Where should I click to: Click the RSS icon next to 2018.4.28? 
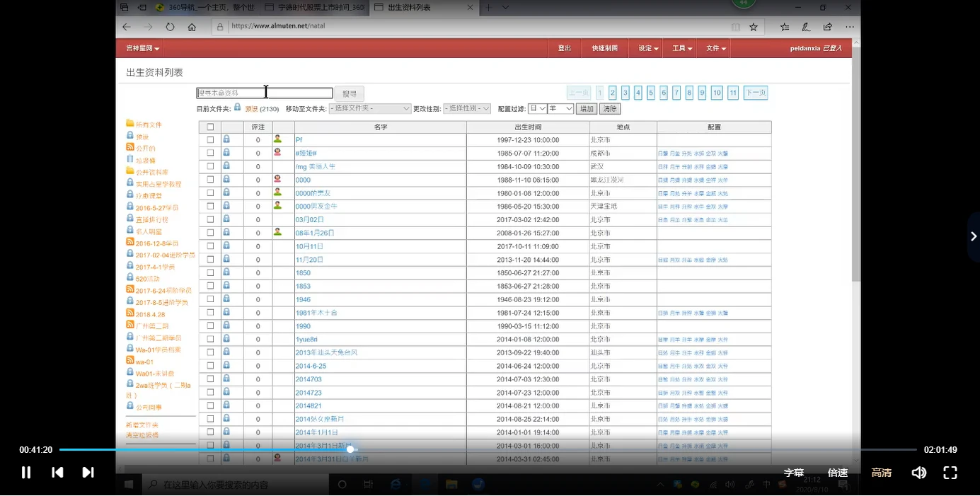[x=130, y=313]
